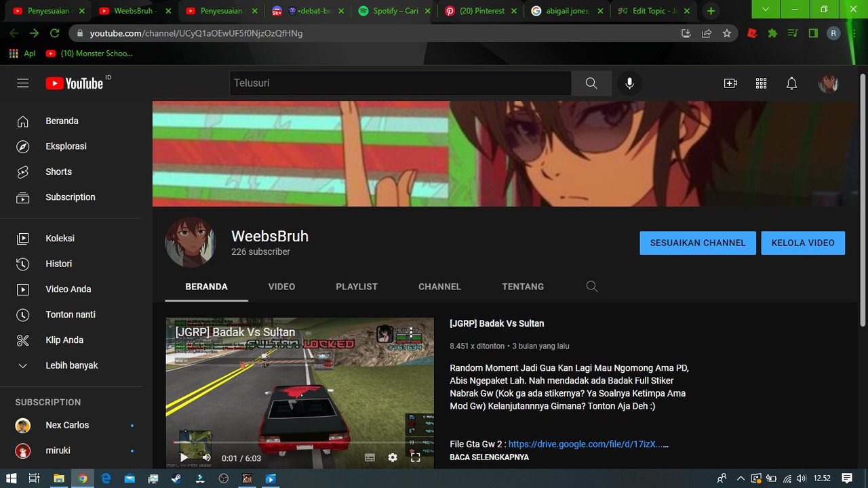This screenshot has height=488, width=868.
Task: Open the Monster School bookmark
Action: click(x=90, y=54)
